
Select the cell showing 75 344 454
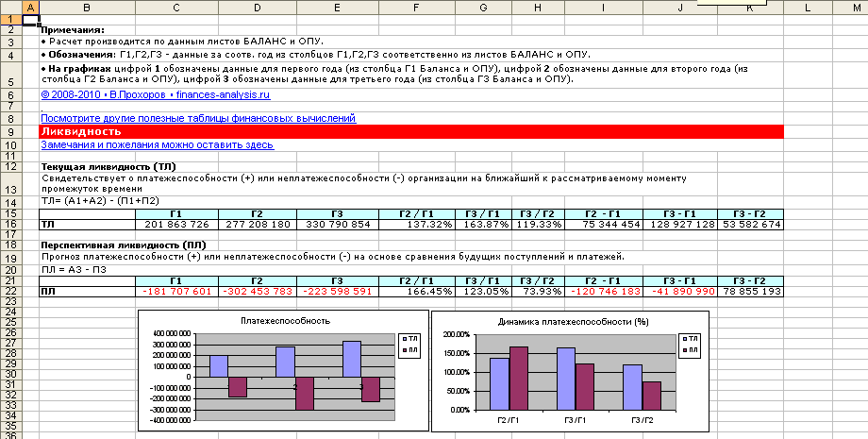605,224
